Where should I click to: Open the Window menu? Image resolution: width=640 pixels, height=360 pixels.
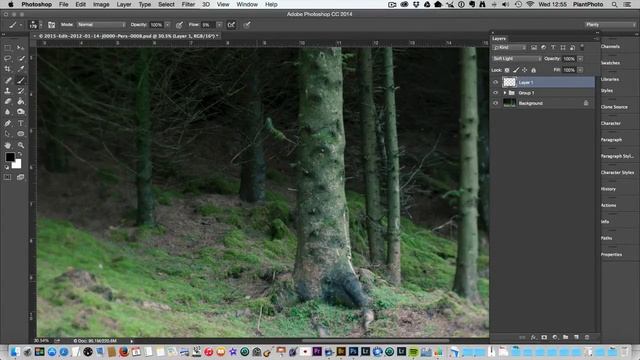247,4
